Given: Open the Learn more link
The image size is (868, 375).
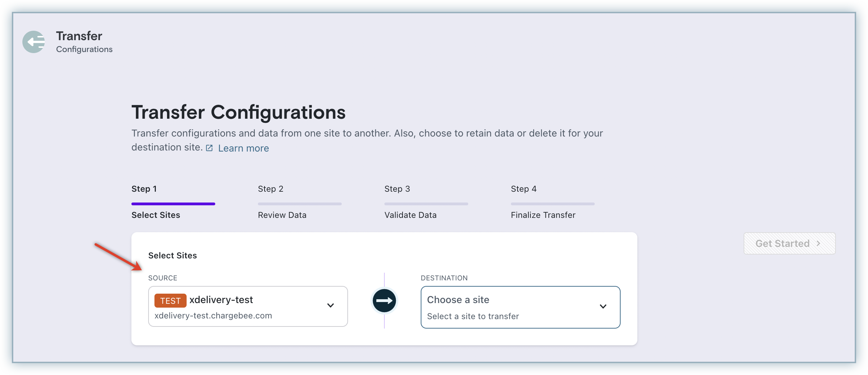Looking at the screenshot, I should point(244,148).
